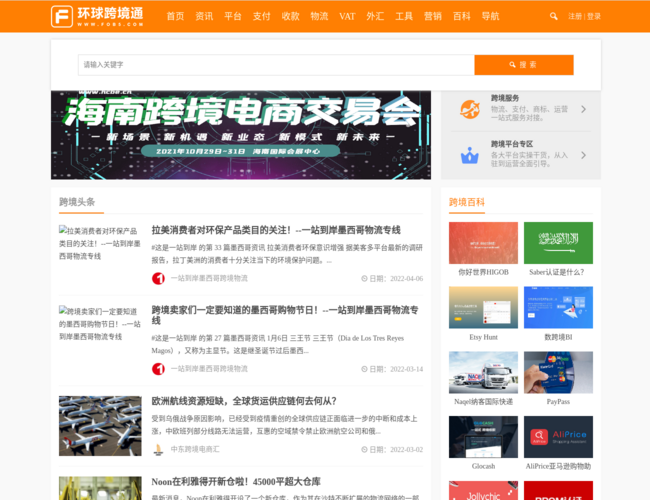This screenshot has width=650, height=500.
Task: Open the Naqel纳客国际快递 truck thumbnail
Action: pyautogui.click(x=483, y=372)
